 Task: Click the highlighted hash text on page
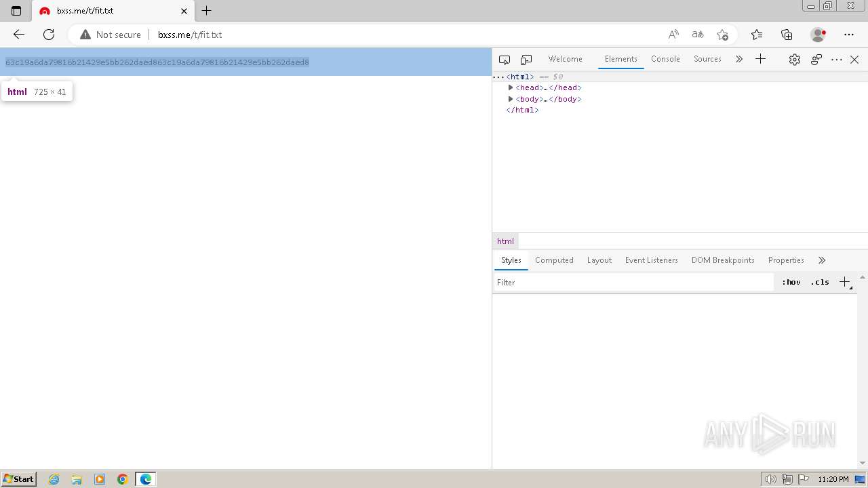tap(157, 62)
